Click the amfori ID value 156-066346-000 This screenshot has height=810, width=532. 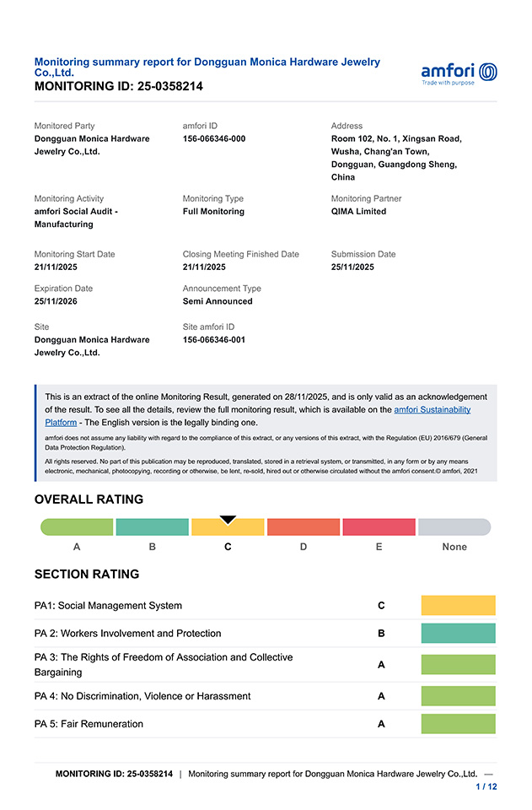[x=214, y=138]
